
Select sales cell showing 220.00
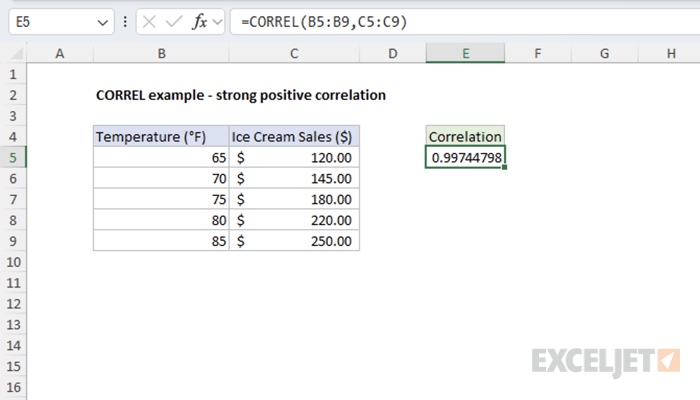coord(294,220)
